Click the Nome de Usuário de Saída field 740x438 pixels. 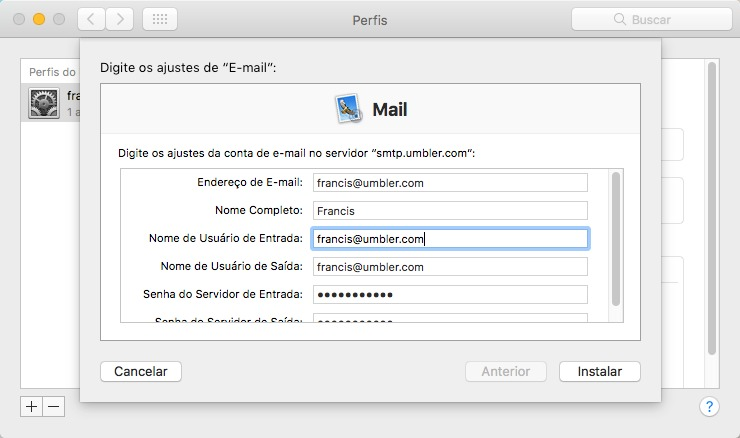tap(448, 267)
